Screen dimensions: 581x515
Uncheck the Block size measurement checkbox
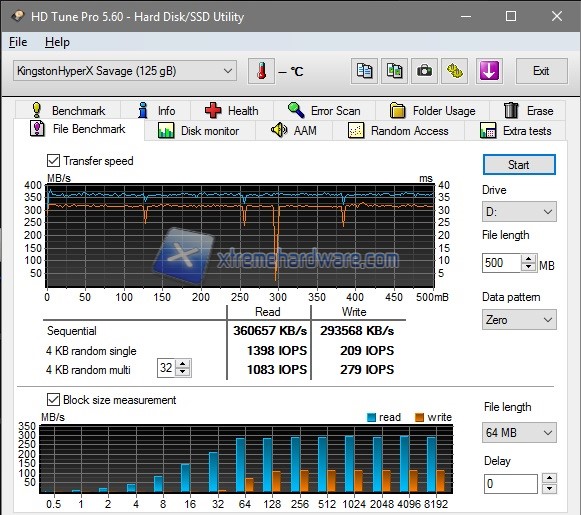click(x=53, y=400)
